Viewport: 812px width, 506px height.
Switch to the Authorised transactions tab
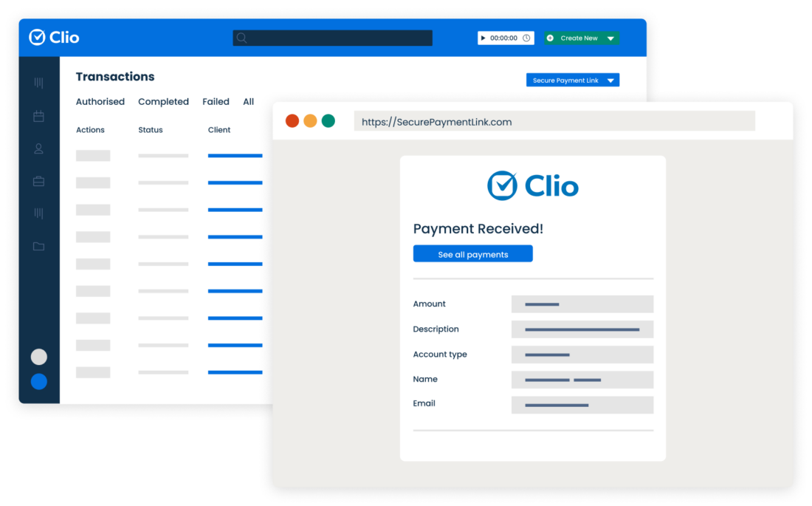coord(100,101)
